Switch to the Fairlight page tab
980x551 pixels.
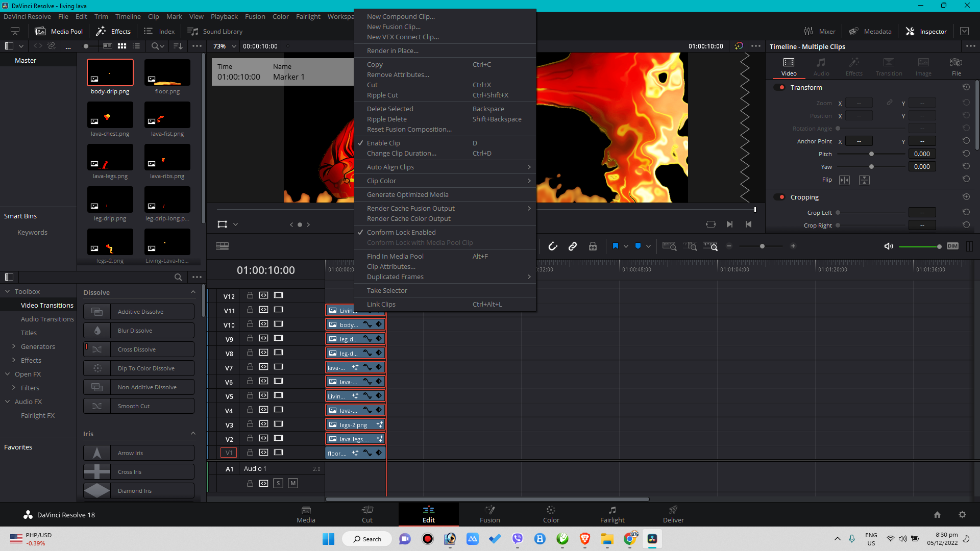tap(612, 514)
